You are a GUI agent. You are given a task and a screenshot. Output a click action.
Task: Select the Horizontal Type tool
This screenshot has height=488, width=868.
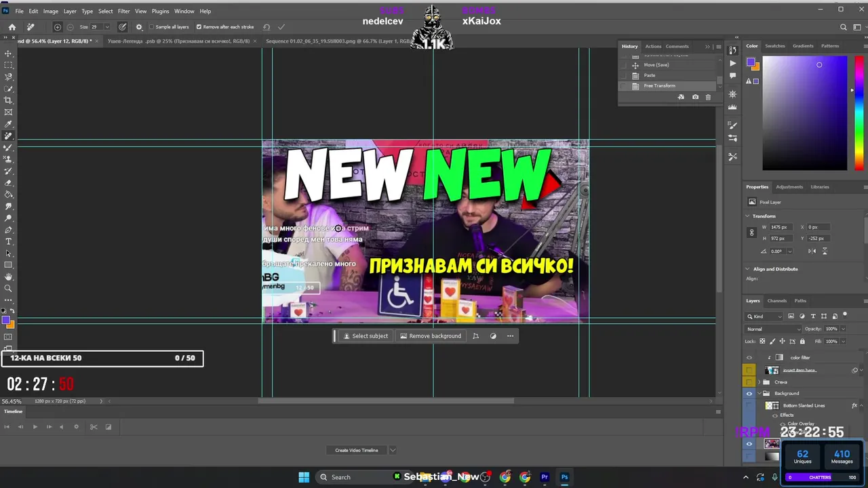pos(8,241)
